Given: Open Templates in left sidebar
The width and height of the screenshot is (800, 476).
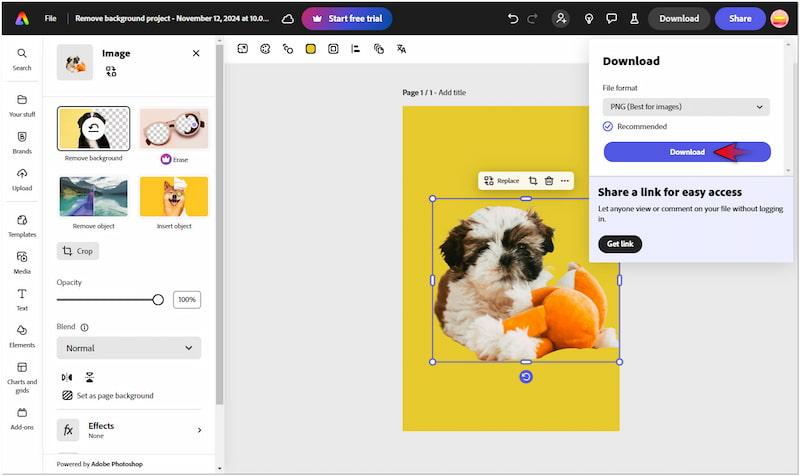Looking at the screenshot, I should click(x=22, y=225).
